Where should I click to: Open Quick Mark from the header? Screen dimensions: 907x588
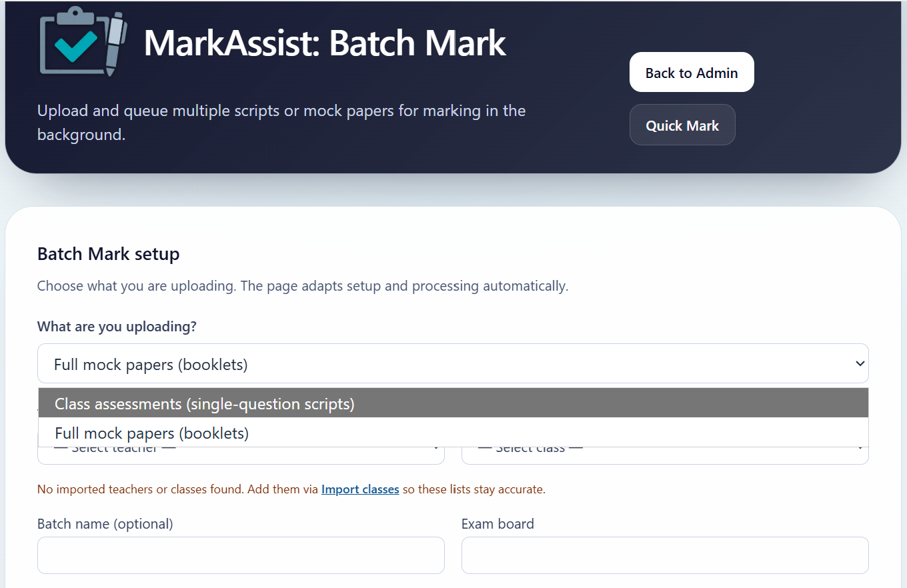pos(682,125)
